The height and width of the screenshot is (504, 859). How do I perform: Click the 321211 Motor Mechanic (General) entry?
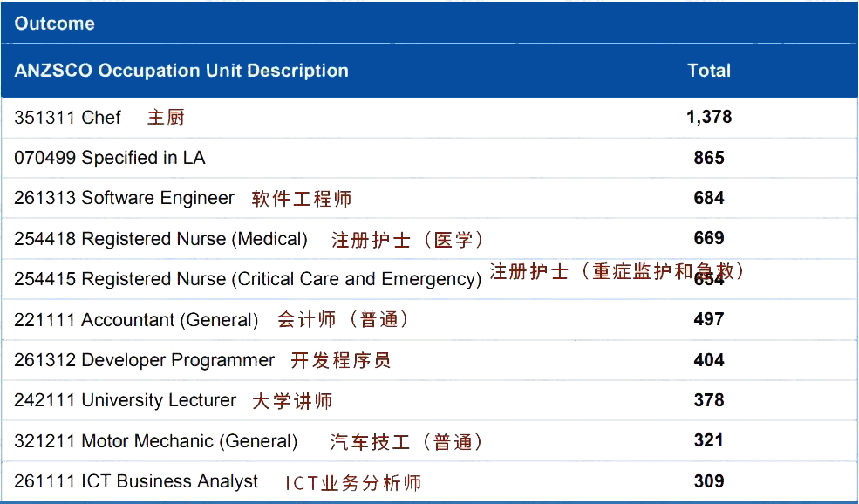[x=155, y=441]
